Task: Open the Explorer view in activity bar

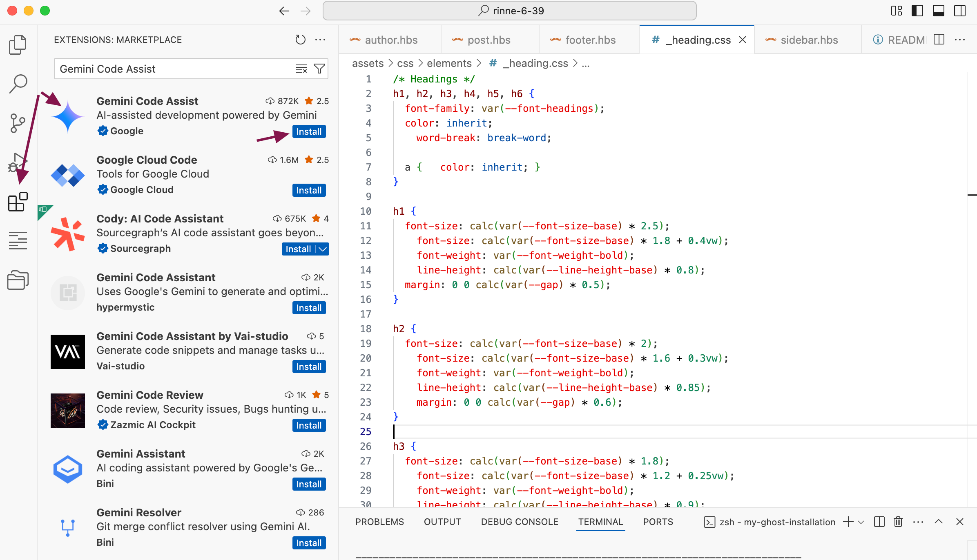Action: point(18,44)
